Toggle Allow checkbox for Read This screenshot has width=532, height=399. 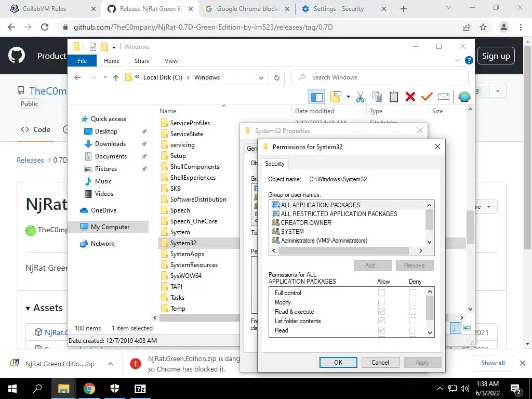[x=382, y=330]
